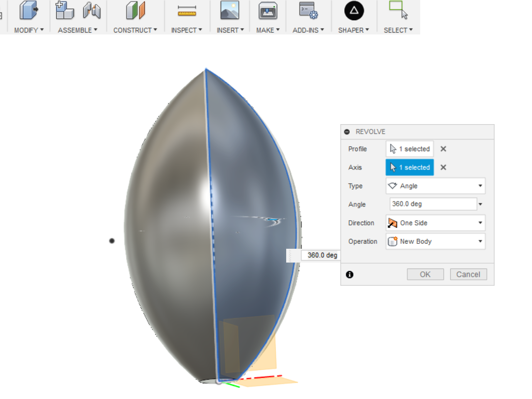532x399 pixels.
Task: Click the Revolve info icon
Action: coord(349,274)
